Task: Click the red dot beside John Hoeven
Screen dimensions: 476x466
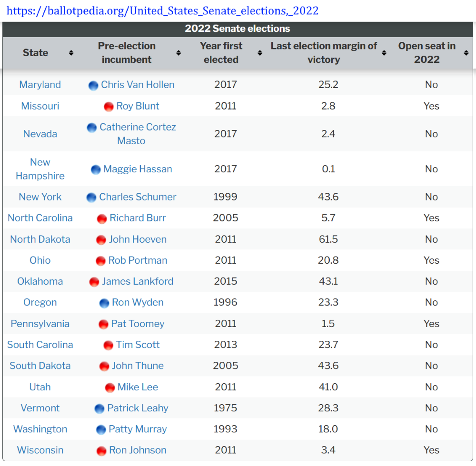Action: pyautogui.click(x=101, y=240)
